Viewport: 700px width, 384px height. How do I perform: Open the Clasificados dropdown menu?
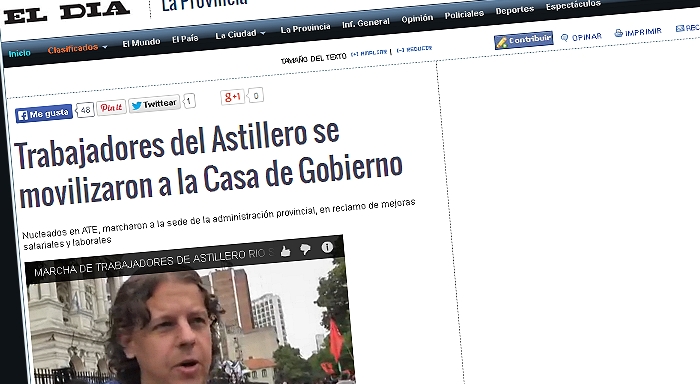coord(77,48)
